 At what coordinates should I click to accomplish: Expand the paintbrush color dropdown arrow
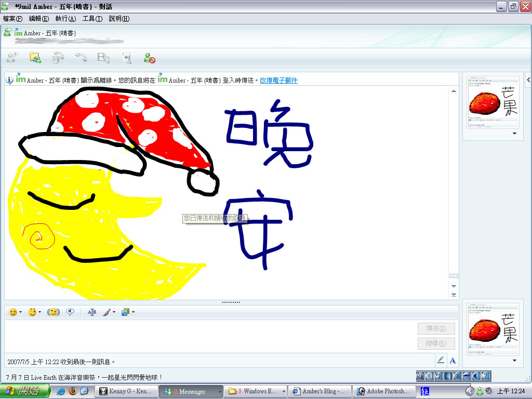click(x=114, y=312)
